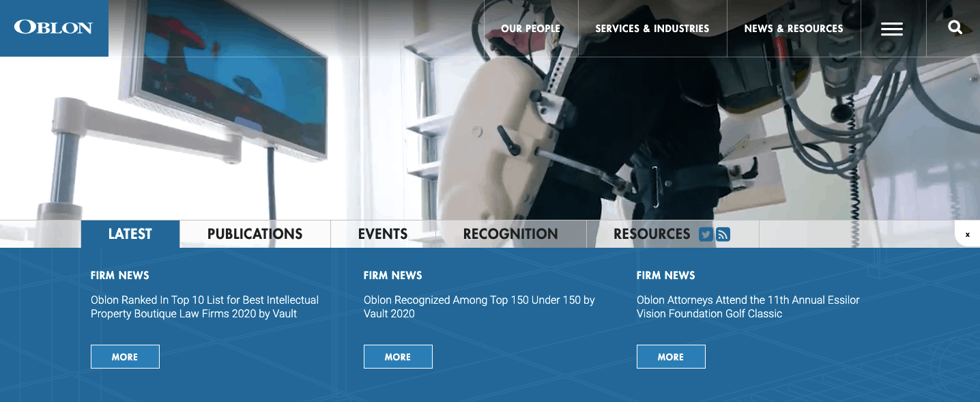Screen dimensions: 980x402
Task: Click Firm News label above Top 10 article
Action: pos(120,276)
